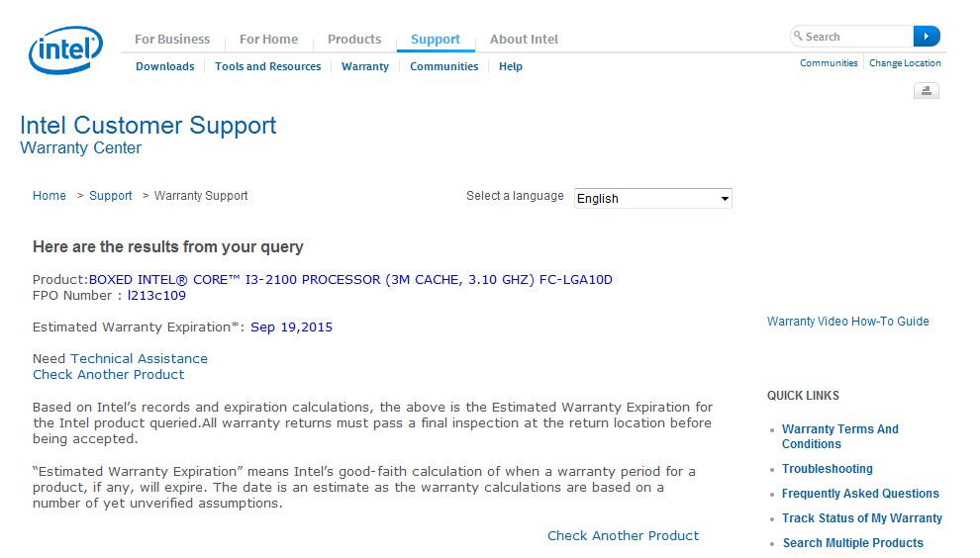980x558 pixels.
Task: Go to Home breadcrumb link
Action: (49, 196)
